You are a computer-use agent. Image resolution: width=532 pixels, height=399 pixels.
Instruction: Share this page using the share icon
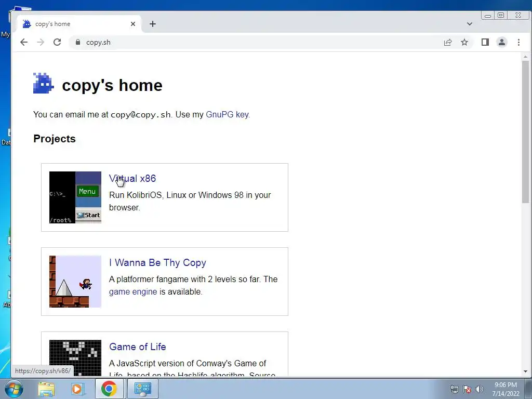coord(447,42)
